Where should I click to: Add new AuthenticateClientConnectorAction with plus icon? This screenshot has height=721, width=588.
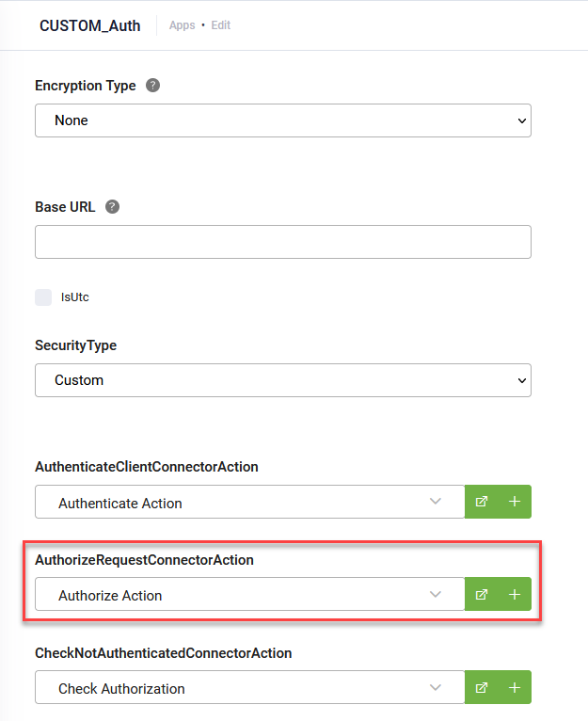(515, 502)
